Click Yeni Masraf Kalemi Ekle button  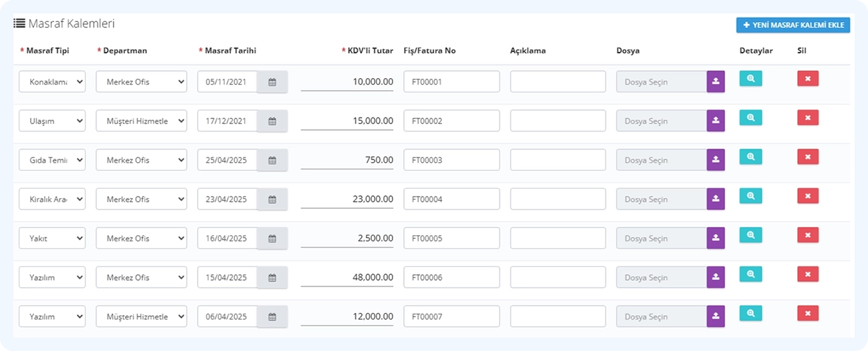coord(793,25)
